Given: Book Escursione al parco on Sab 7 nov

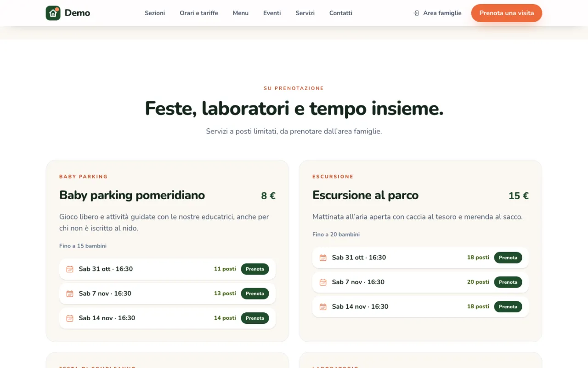Looking at the screenshot, I should (x=508, y=282).
